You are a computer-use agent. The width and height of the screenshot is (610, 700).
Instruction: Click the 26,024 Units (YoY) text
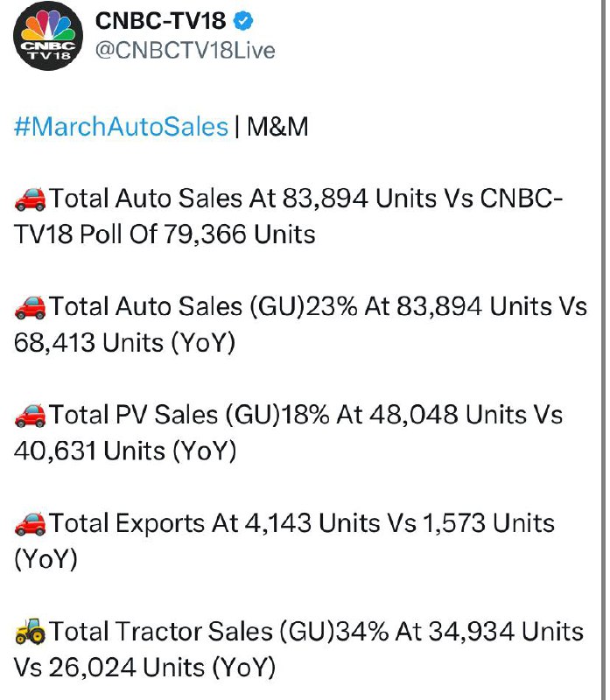(162, 668)
